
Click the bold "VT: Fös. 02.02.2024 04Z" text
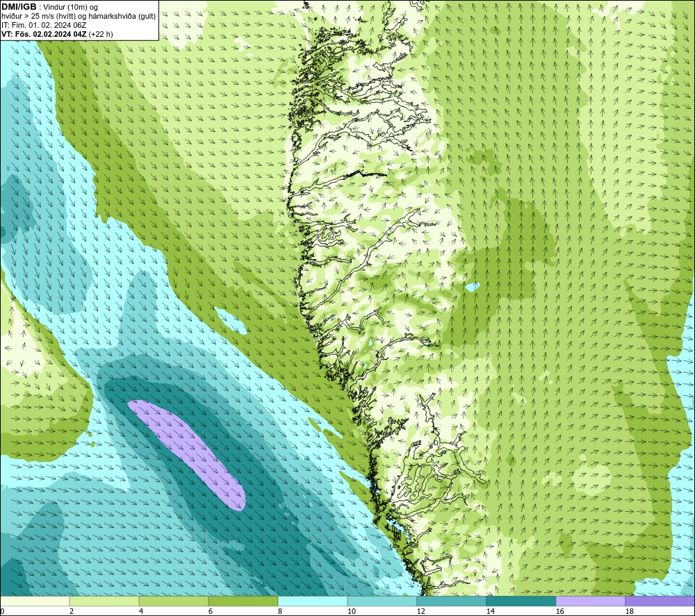pos(44,34)
